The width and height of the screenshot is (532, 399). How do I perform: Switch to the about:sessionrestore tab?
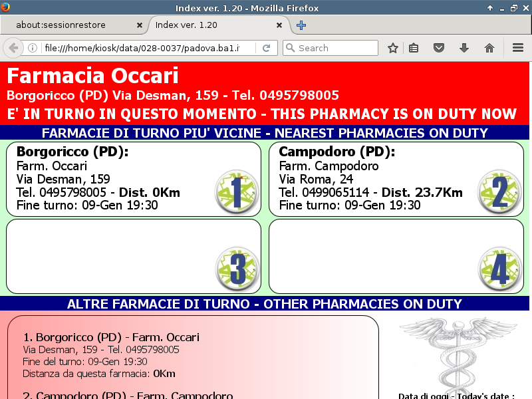click(x=70, y=25)
